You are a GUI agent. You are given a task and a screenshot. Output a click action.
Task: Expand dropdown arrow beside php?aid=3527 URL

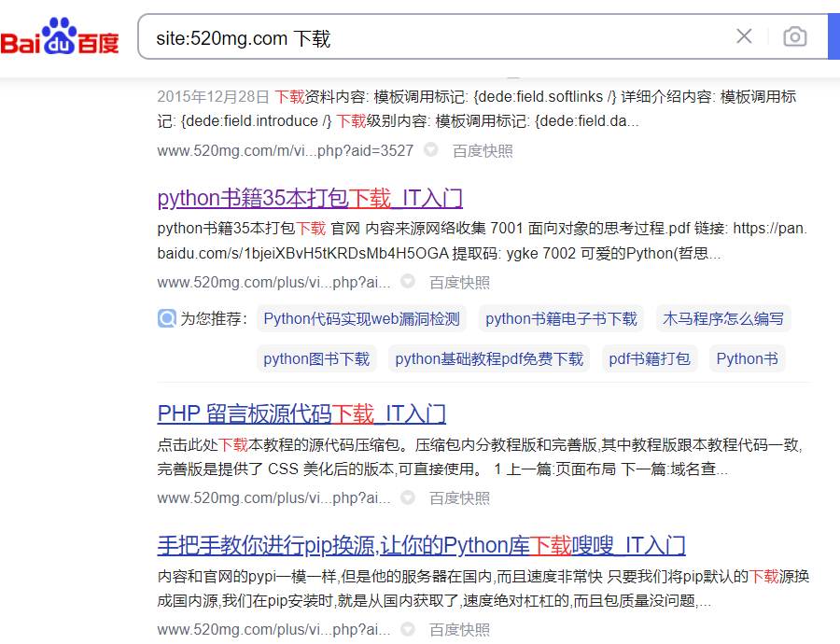tap(430, 149)
